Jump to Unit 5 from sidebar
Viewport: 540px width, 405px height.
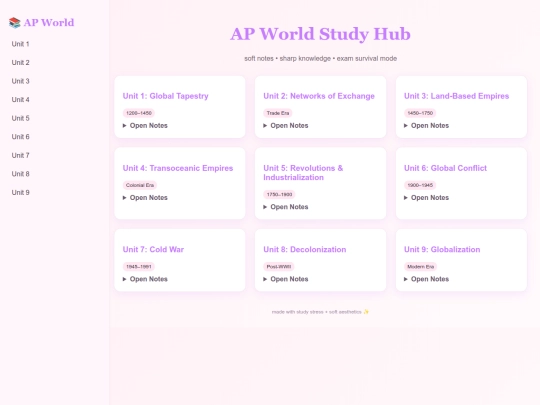20,118
